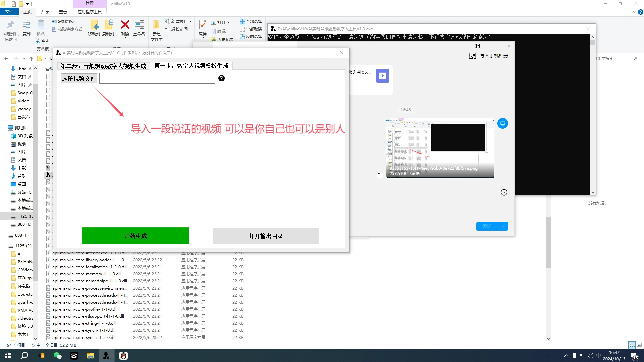
Task: Toggle the Chinese input method indicator
Action: click(x=598, y=356)
